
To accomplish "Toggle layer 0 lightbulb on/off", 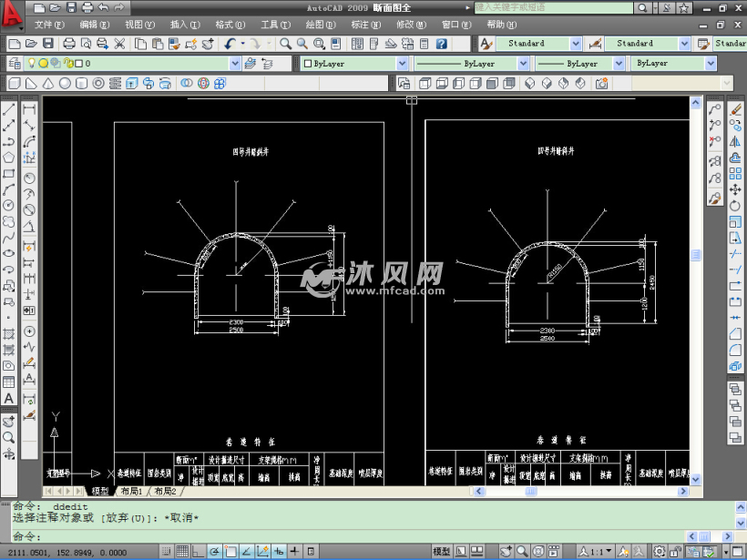I will 32,63.
